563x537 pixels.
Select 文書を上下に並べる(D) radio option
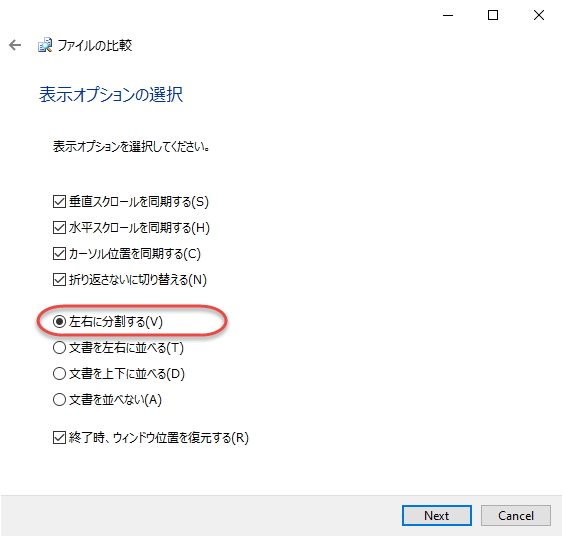click(x=59, y=374)
